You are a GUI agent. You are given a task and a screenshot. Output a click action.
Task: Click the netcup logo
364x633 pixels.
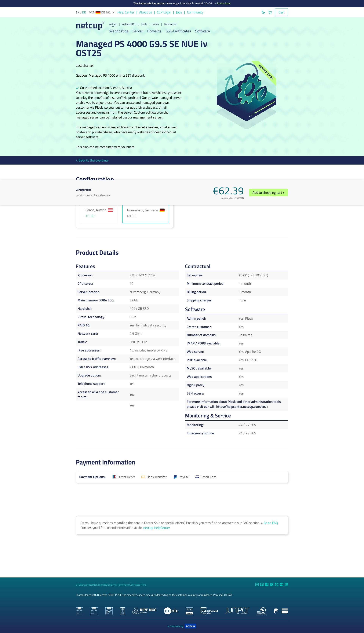[90, 26]
